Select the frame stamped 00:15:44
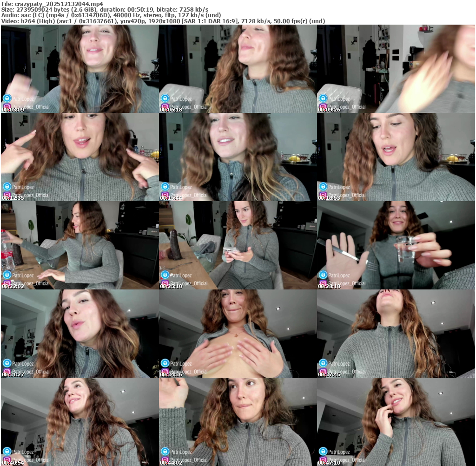The width and height of the screenshot is (476, 466). 238,157
